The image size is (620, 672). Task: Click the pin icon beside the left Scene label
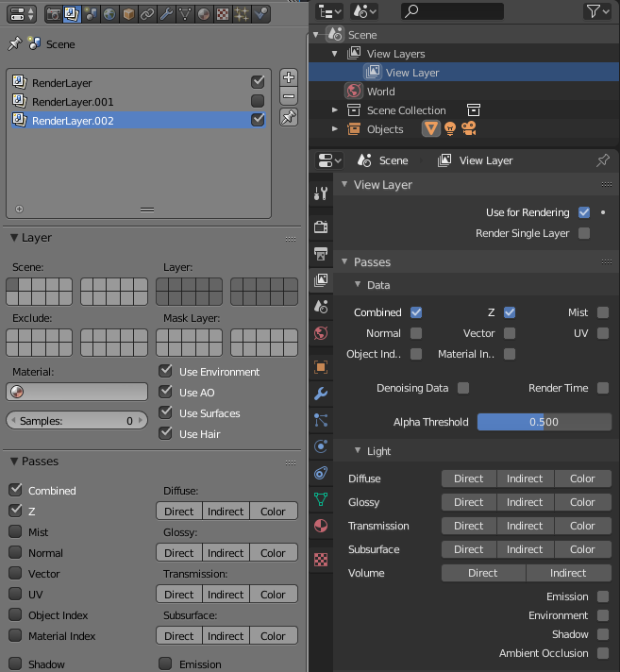coord(14,43)
